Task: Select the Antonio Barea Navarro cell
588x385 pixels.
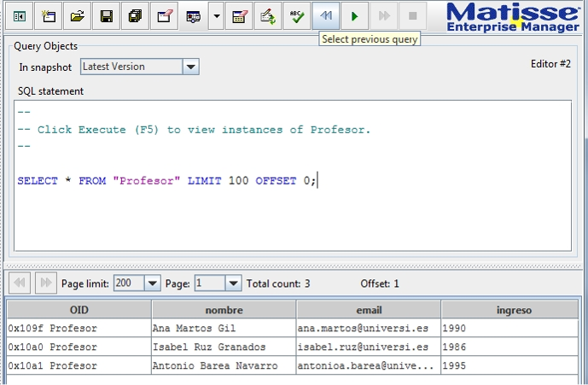Action: tap(224, 365)
